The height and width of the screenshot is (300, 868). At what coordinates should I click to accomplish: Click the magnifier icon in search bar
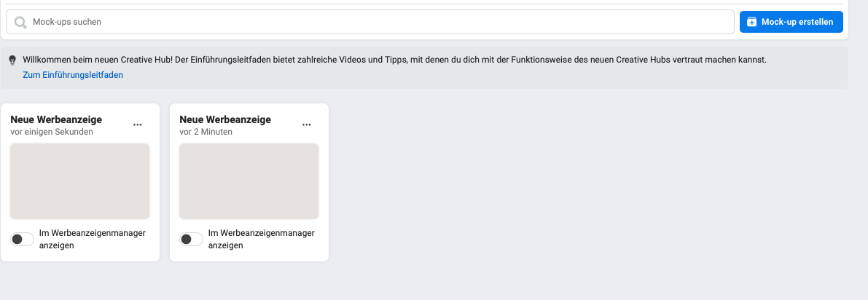pos(20,22)
